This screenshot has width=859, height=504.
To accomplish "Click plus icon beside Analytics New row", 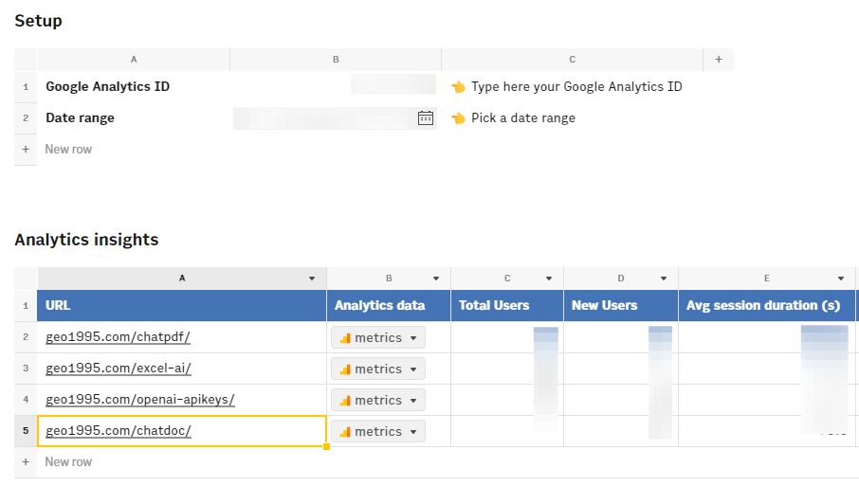I will point(26,462).
